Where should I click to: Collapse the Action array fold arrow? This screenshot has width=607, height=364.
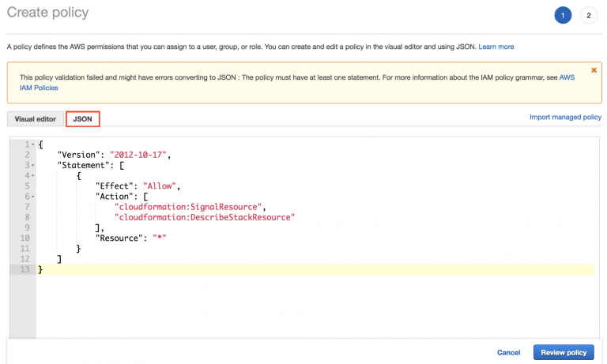pos(32,196)
